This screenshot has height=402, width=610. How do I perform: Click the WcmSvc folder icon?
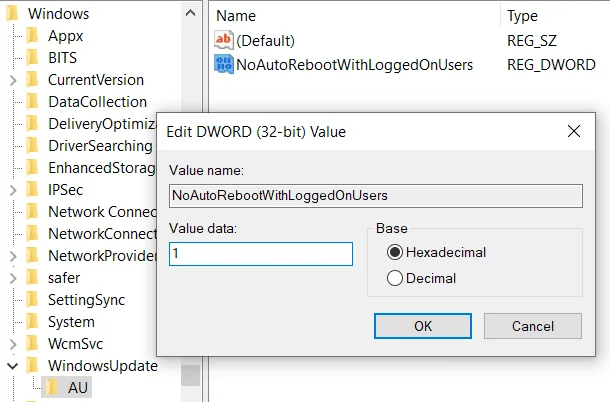tap(32, 344)
